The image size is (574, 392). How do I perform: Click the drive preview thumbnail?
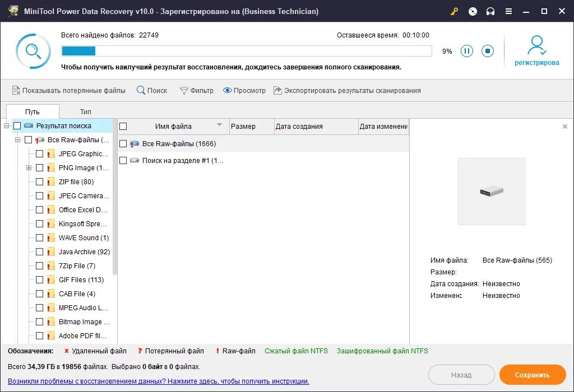[491, 192]
